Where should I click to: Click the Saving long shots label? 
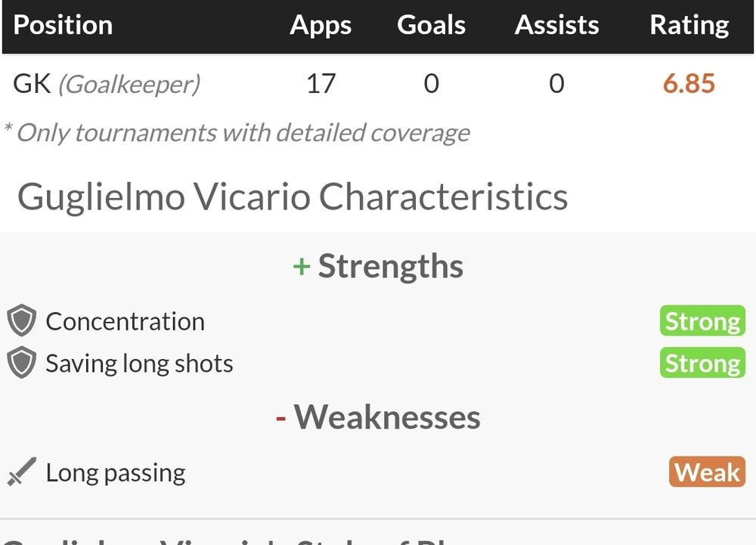pos(139,364)
